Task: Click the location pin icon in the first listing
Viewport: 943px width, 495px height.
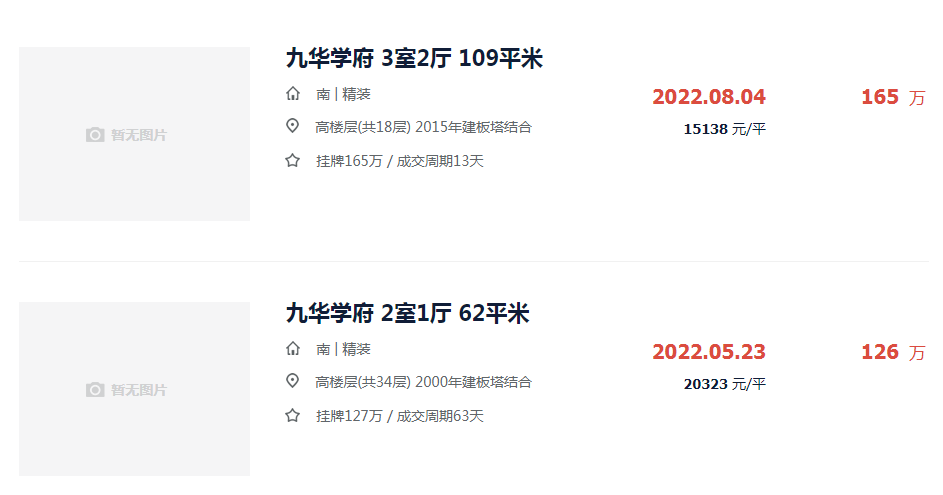Action: [x=292, y=126]
